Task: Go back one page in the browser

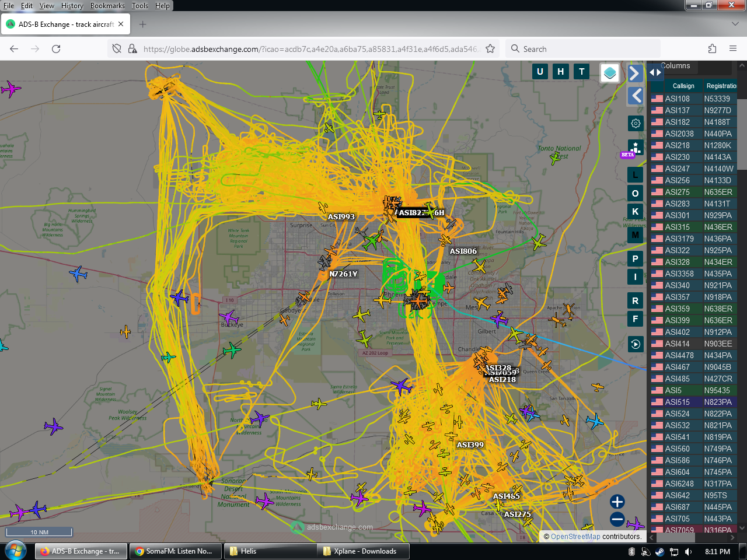Action: pos(14,49)
